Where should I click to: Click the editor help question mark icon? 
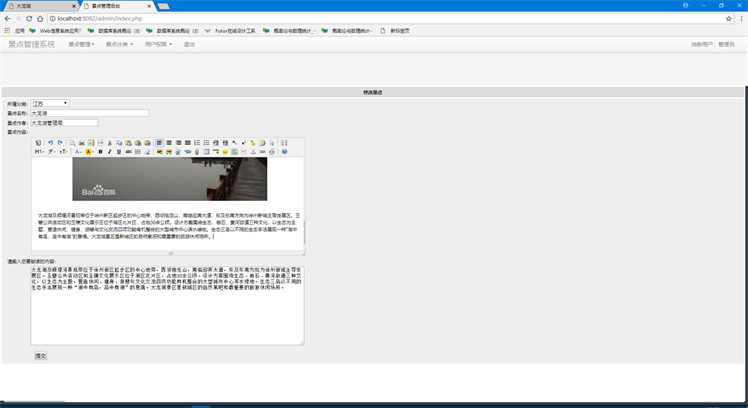pos(284,152)
